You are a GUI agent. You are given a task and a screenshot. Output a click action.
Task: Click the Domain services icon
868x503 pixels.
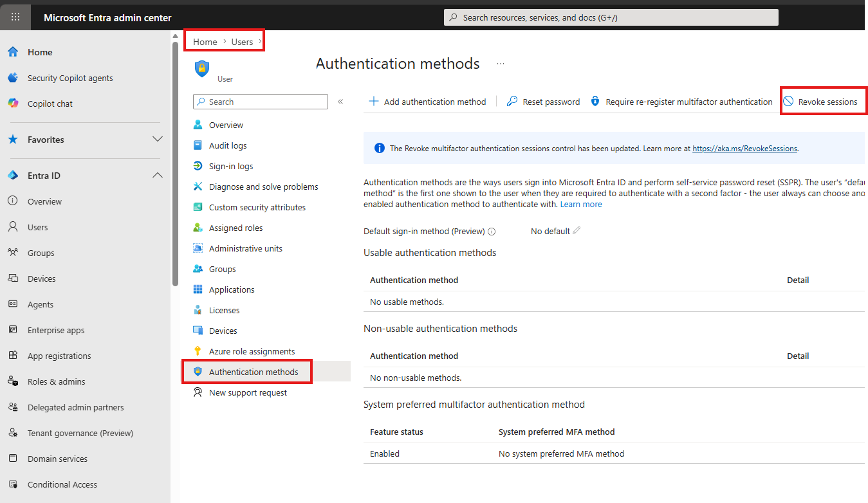(13, 459)
